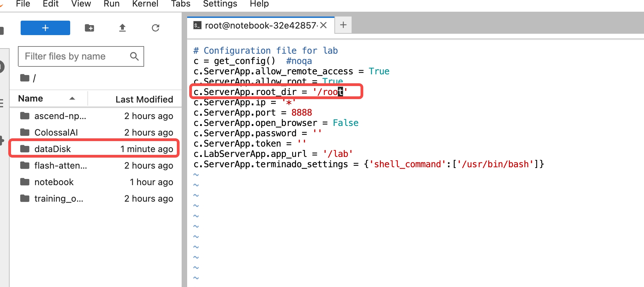Click the '/usr/bin/bash' shell command text
The height and width of the screenshot is (287, 644).
pyautogui.click(x=498, y=164)
